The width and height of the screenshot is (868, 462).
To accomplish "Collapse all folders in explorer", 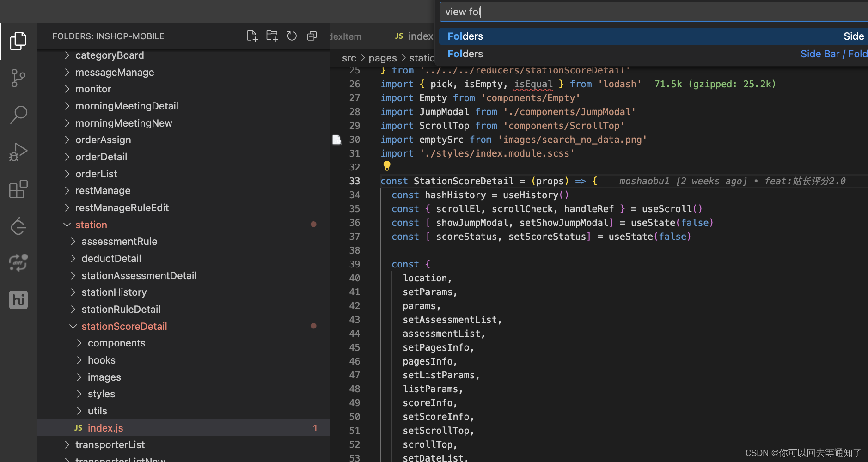I will coord(312,36).
